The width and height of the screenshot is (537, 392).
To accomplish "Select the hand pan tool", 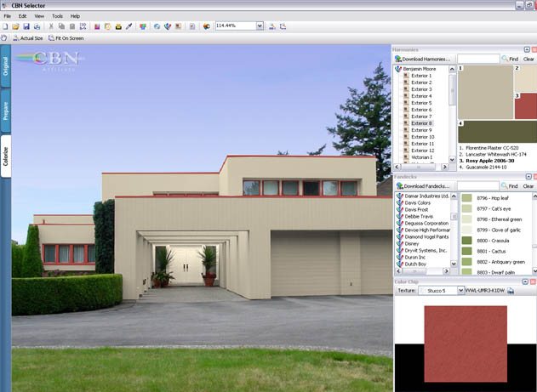I will tap(4, 38).
